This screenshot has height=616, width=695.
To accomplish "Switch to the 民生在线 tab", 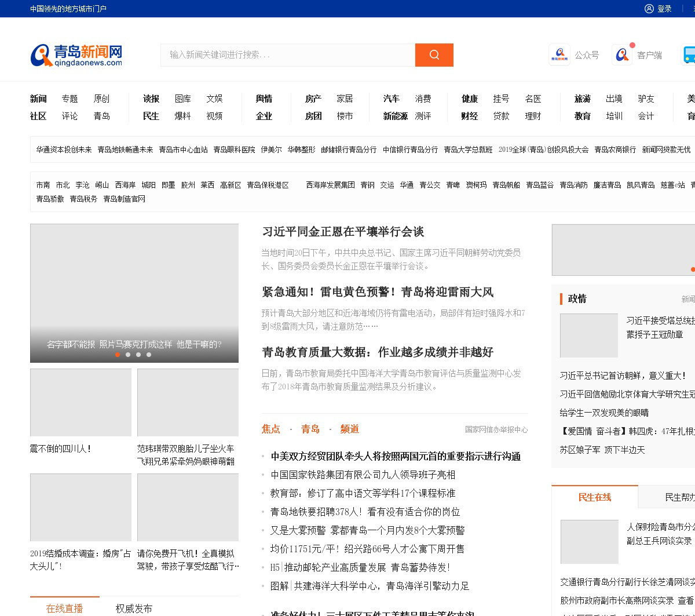I will [x=595, y=497].
